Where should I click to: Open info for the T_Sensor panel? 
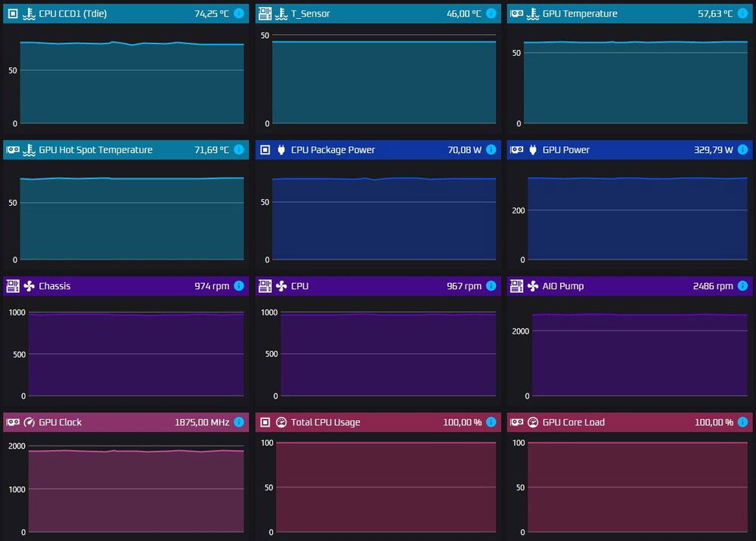(491, 14)
